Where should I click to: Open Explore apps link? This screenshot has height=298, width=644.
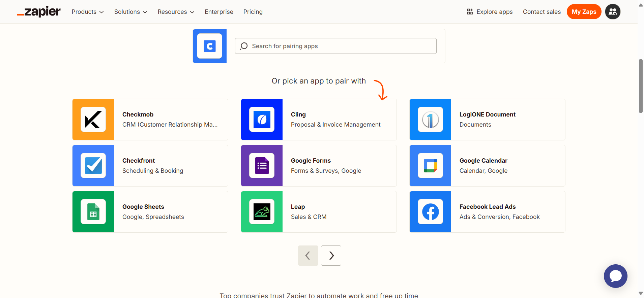pyautogui.click(x=490, y=12)
